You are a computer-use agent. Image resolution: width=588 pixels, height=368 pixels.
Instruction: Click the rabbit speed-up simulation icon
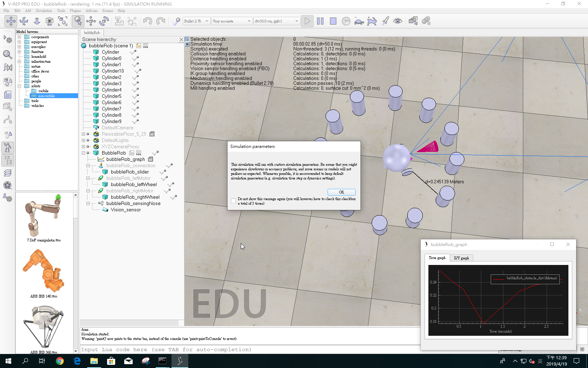(x=372, y=21)
